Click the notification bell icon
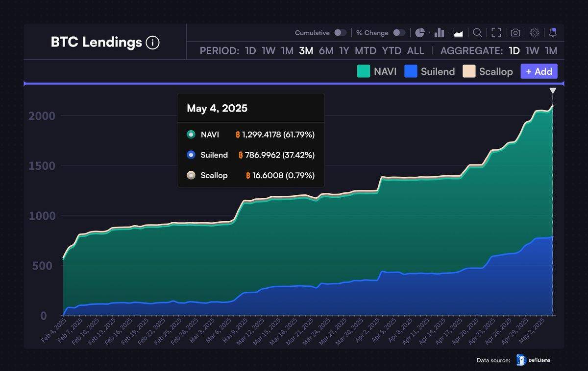 [553, 33]
